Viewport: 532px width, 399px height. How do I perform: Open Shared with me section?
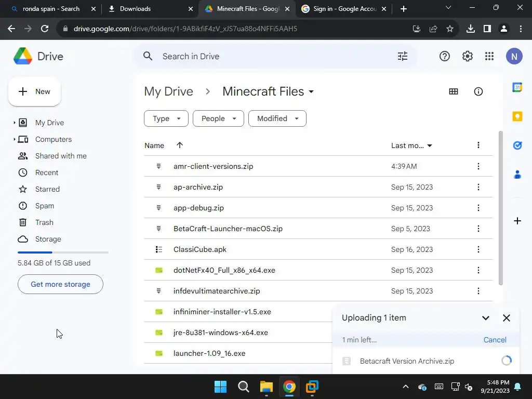(x=61, y=156)
